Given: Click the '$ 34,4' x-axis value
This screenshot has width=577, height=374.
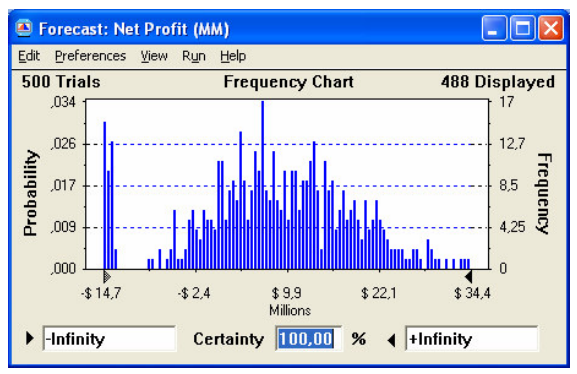Looking at the screenshot, I should [472, 293].
